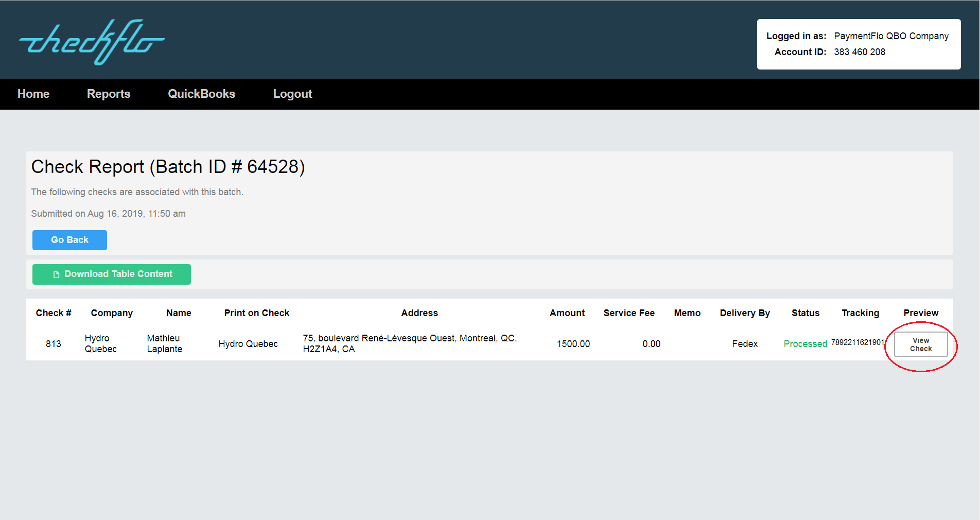
Task: Click the Print on Check column header
Action: (x=257, y=313)
